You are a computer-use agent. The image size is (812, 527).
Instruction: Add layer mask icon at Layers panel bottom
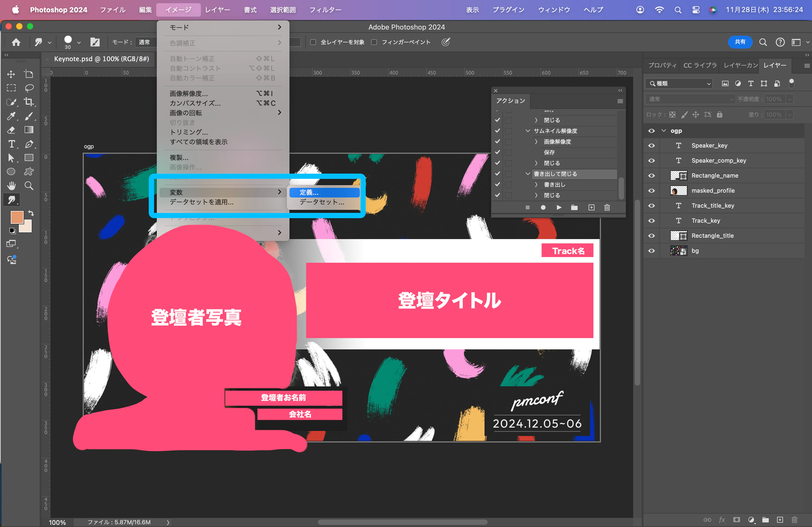pos(737,519)
